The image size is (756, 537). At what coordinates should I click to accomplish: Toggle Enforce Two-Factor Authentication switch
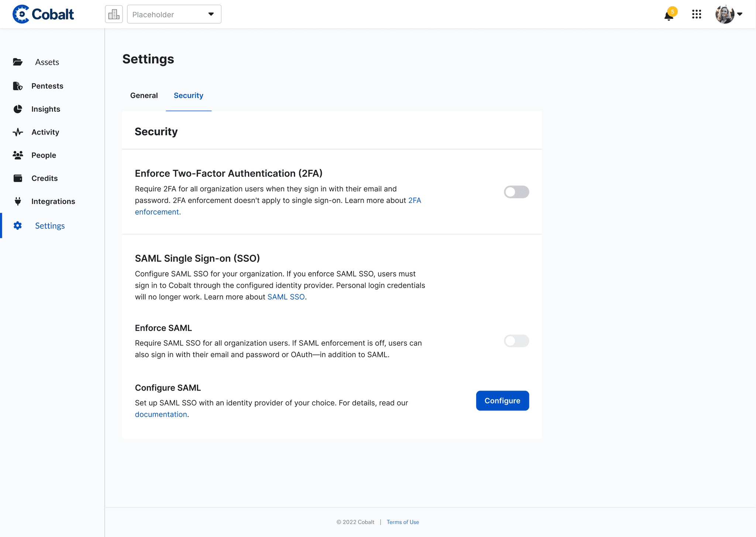[x=516, y=192]
